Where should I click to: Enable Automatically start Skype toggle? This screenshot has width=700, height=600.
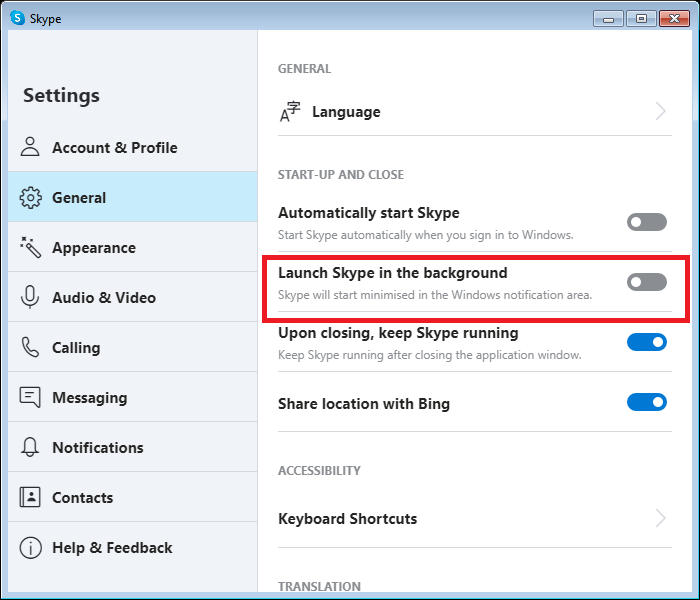click(646, 222)
